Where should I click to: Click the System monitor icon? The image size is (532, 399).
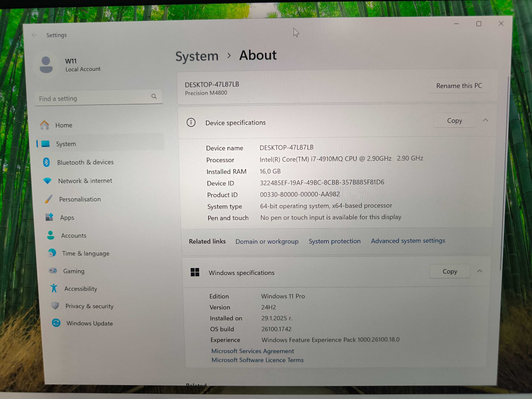pyautogui.click(x=45, y=144)
